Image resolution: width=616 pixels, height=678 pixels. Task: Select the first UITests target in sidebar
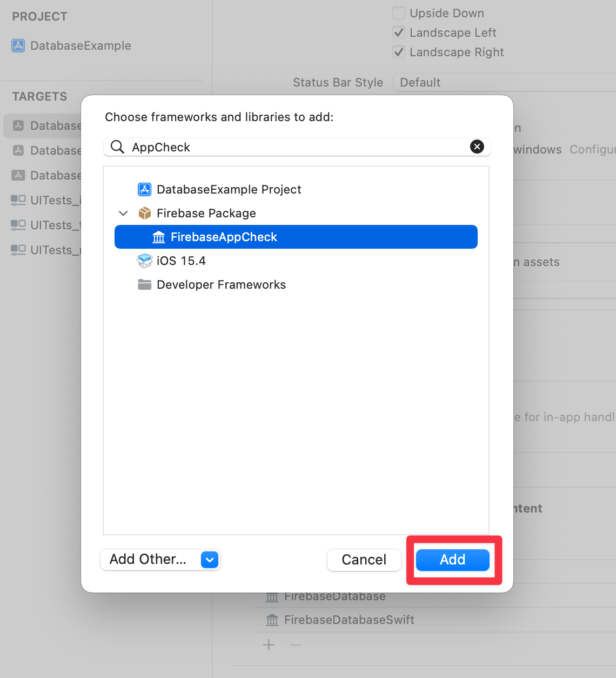click(x=46, y=200)
